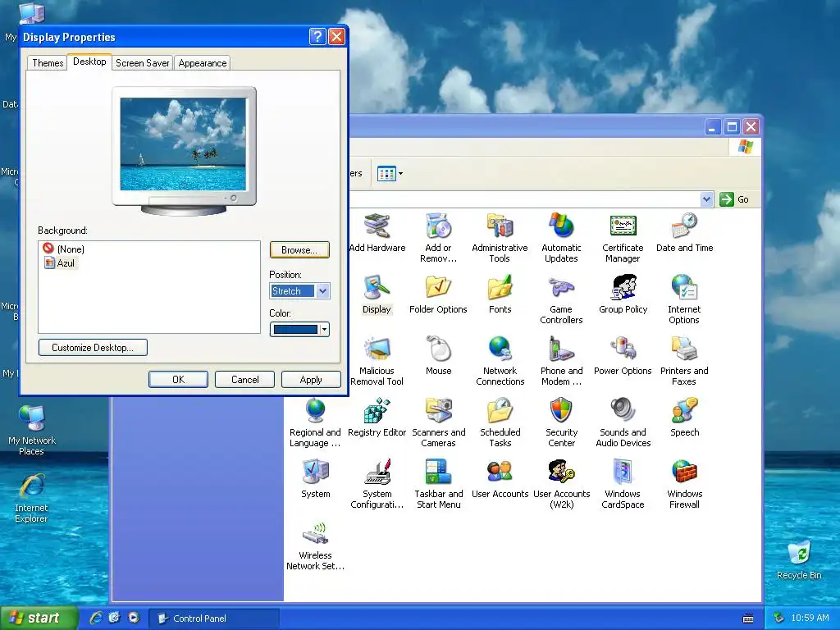This screenshot has height=630, width=840.
Task: Open Speech settings icon
Action: coord(684,418)
